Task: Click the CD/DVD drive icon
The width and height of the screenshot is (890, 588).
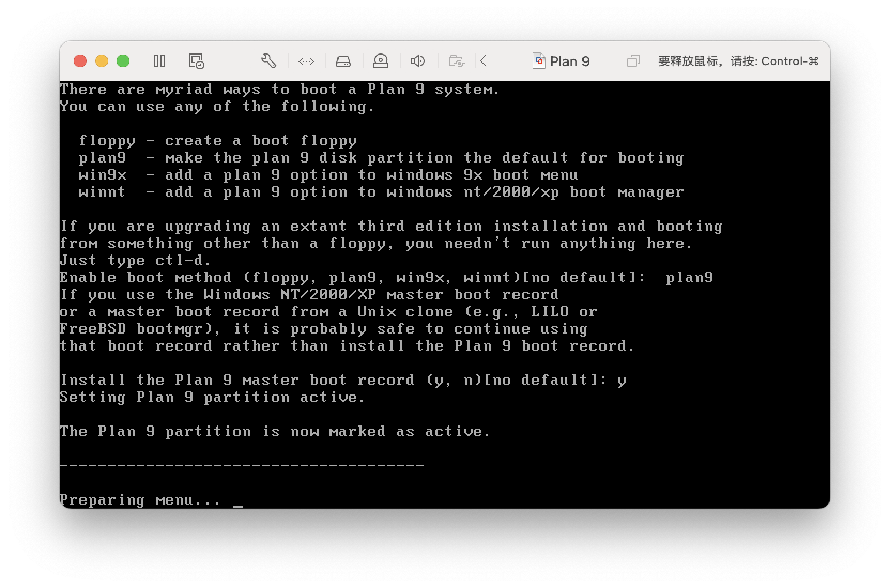Action: [381, 61]
